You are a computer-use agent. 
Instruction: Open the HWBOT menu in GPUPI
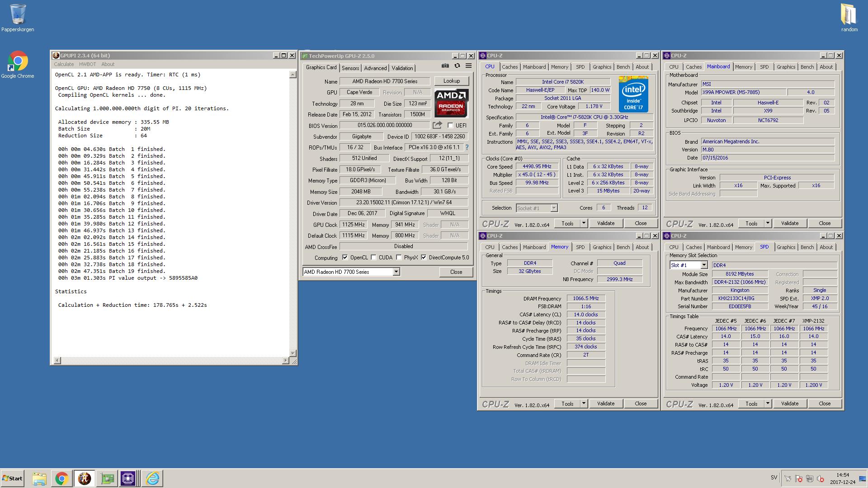(88, 64)
